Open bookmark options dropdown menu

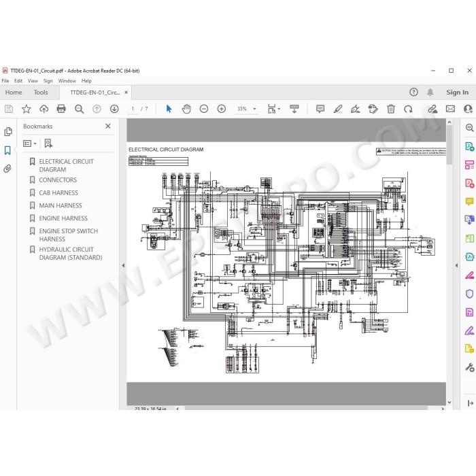click(30, 143)
